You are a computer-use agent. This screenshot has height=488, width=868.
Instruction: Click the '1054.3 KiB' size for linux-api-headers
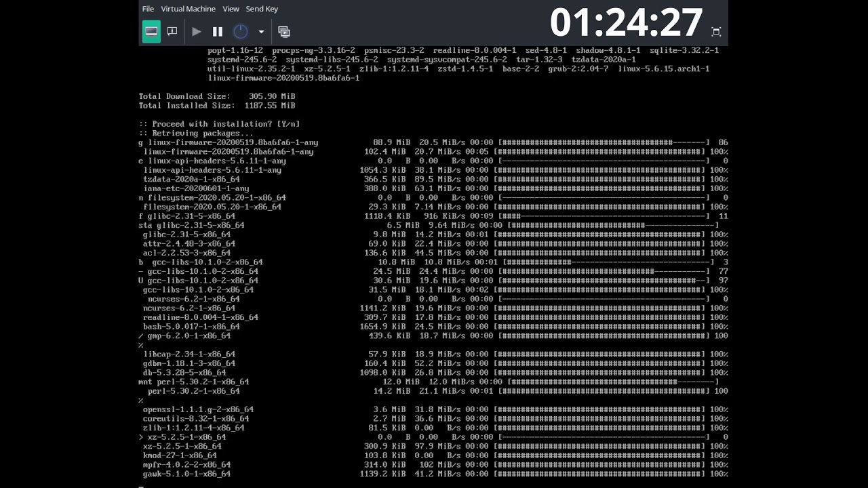382,170
